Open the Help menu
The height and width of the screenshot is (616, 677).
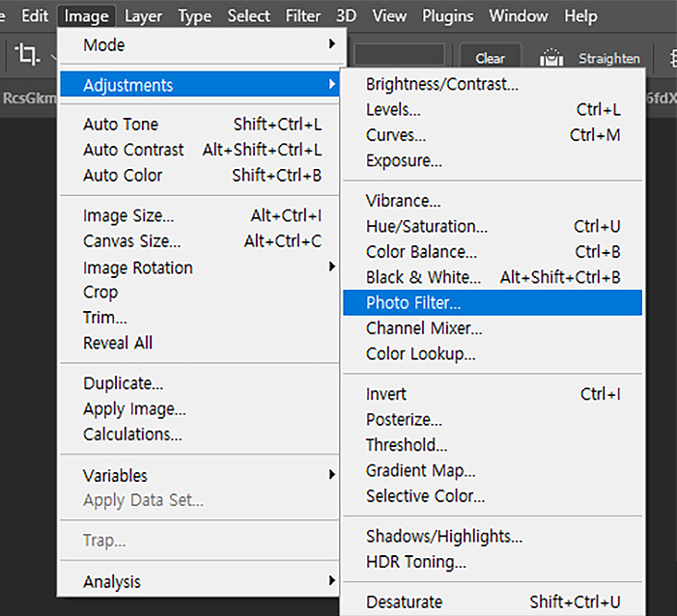580,16
